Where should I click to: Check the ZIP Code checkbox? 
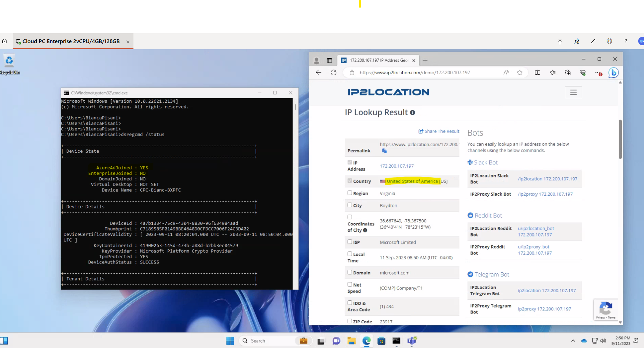pos(350,321)
